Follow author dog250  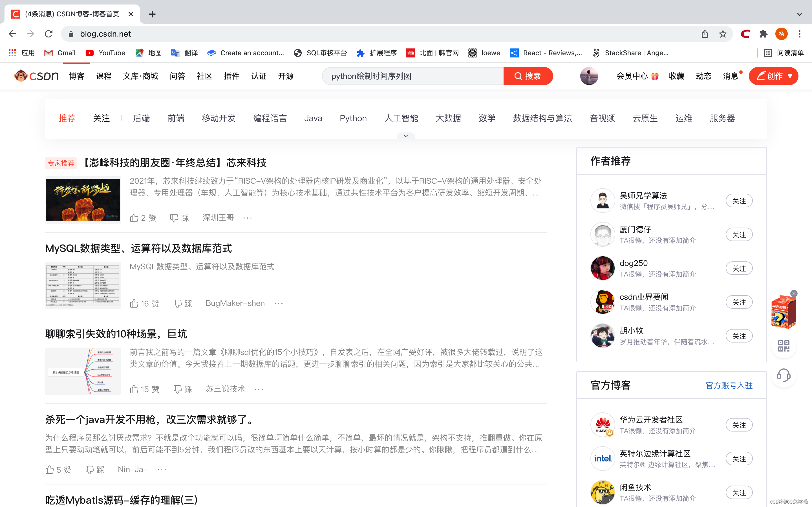click(739, 269)
